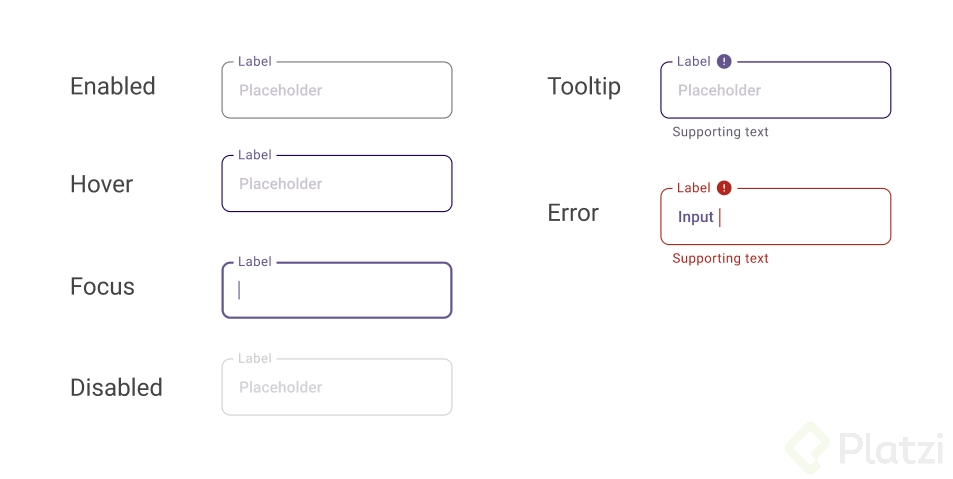Select the "Focus" state heading

coord(102,287)
